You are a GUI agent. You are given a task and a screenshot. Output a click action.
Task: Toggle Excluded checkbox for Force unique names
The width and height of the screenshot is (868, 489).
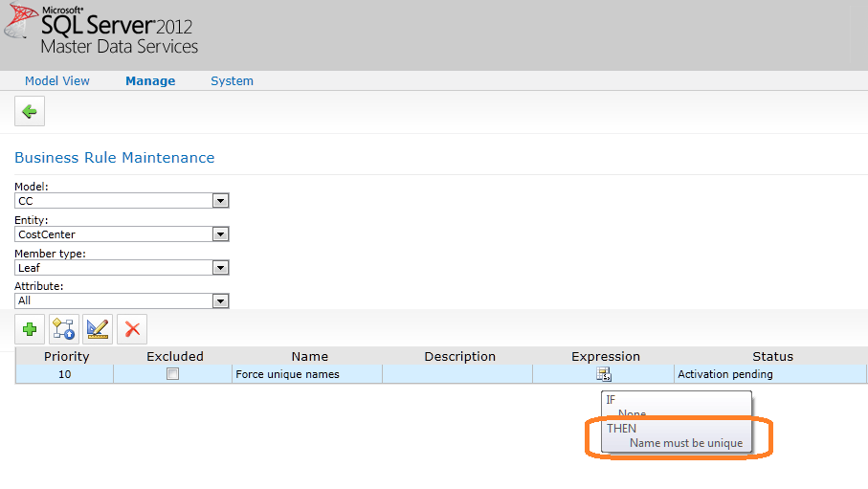tap(173, 374)
